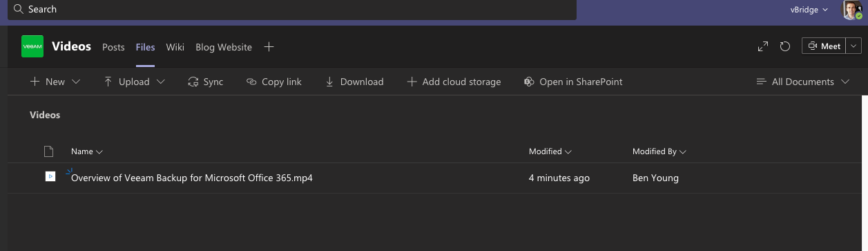Click the '4 minutes ago' modified cell
Image resolution: width=868 pixels, height=251 pixels.
pyautogui.click(x=559, y=178)
